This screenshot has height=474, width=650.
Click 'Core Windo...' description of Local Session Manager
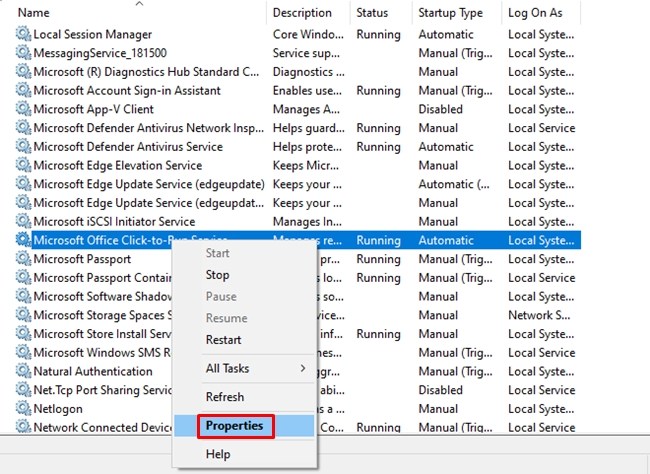[308, 34]
